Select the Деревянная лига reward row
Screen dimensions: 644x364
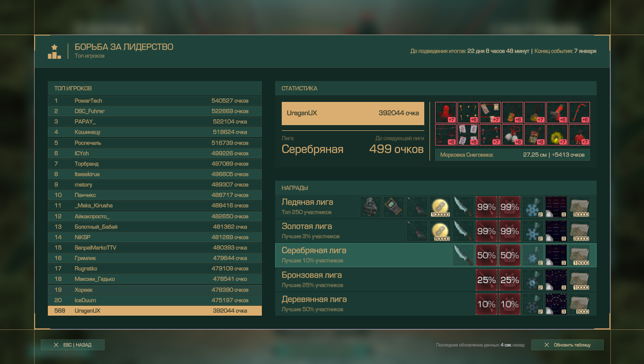pos(436,304)
